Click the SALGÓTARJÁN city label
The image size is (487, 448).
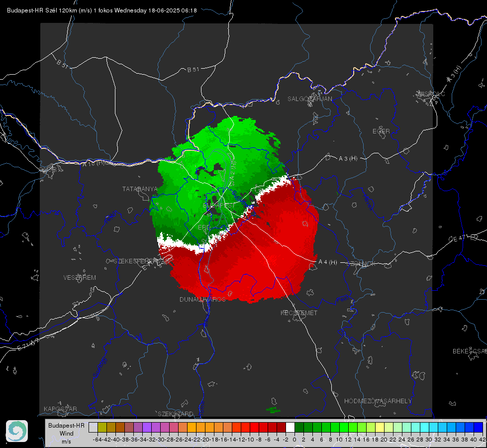click(x=309, y=99)
